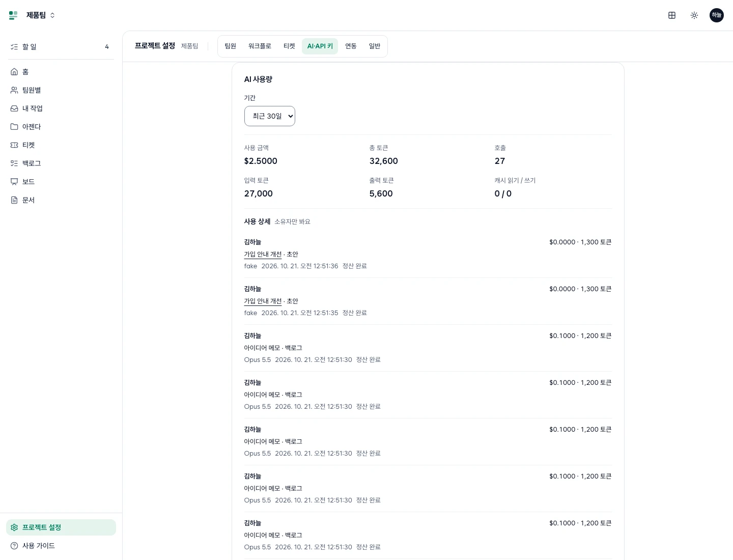Switch to the 티켓 settings tab

tap(289, 46)
